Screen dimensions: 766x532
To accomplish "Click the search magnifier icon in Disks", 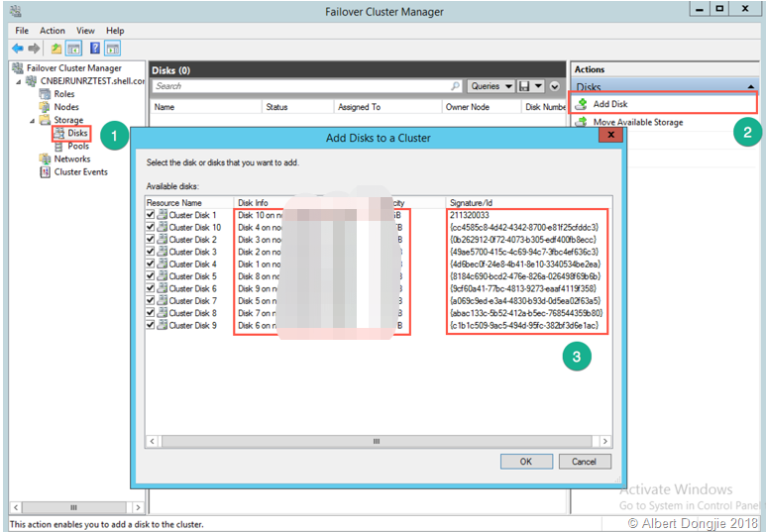I will click(455, 86).
